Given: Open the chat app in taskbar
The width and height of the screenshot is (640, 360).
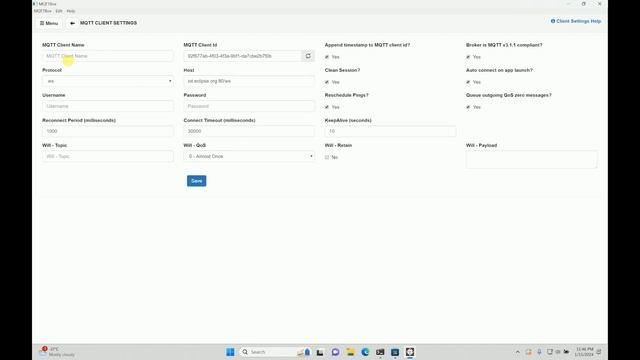Looking at the screenshot, I should pyautogui.click(x=336, y=352).
